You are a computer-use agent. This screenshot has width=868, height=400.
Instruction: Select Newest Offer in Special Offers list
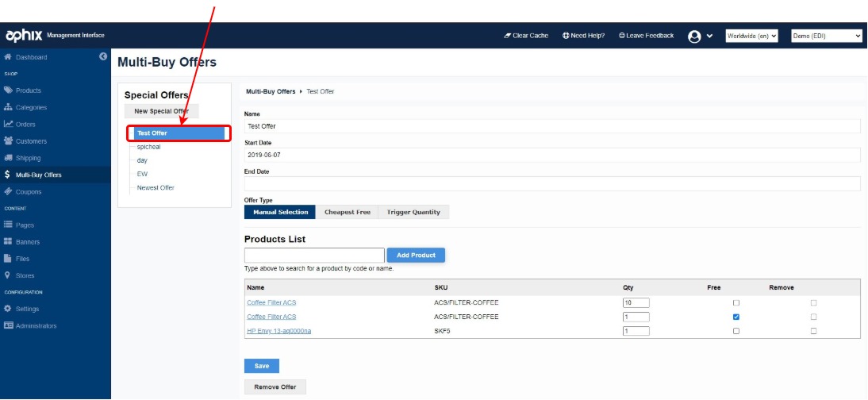156,188
